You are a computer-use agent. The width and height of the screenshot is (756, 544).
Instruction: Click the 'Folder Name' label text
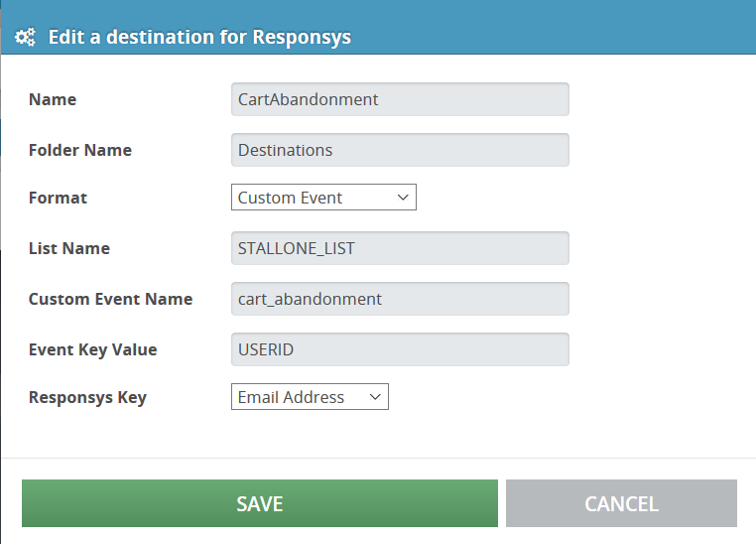point(80,150)
